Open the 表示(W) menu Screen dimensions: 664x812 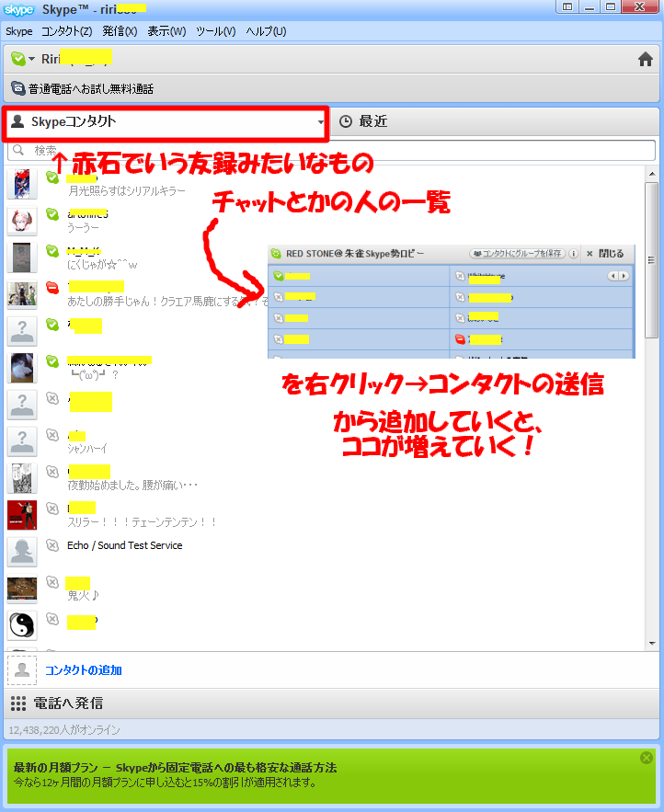[x=166, y=31]
